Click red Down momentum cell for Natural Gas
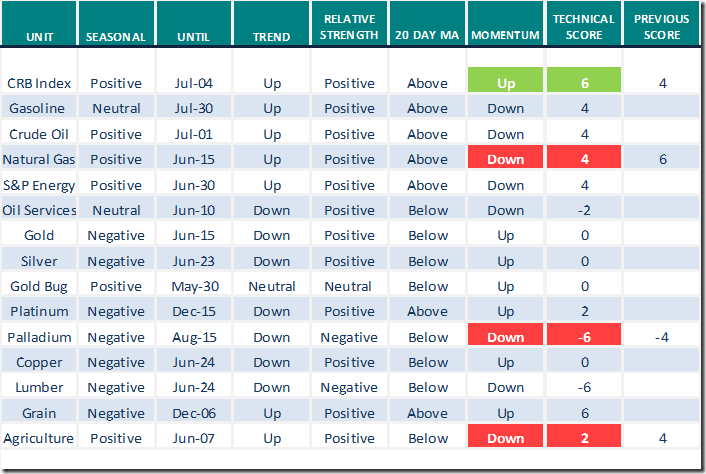Viewport: 706px width, 474px height. pos(506,159)
